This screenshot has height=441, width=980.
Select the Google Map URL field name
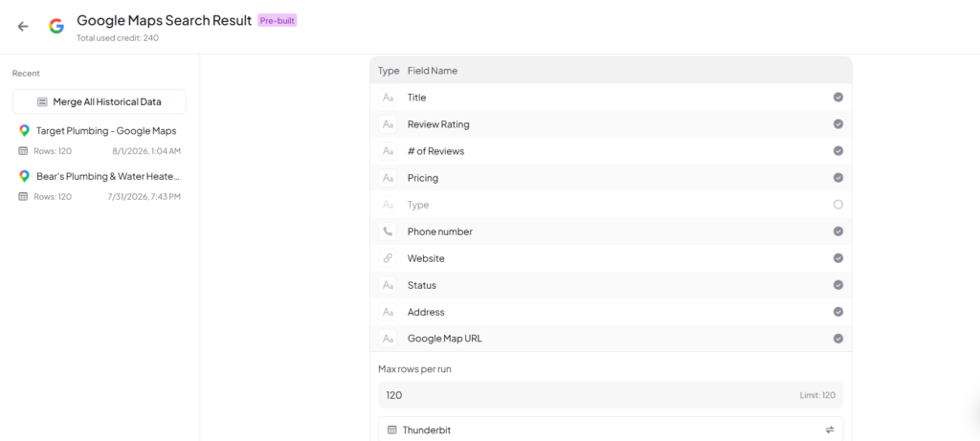click(x=444, y=339)
